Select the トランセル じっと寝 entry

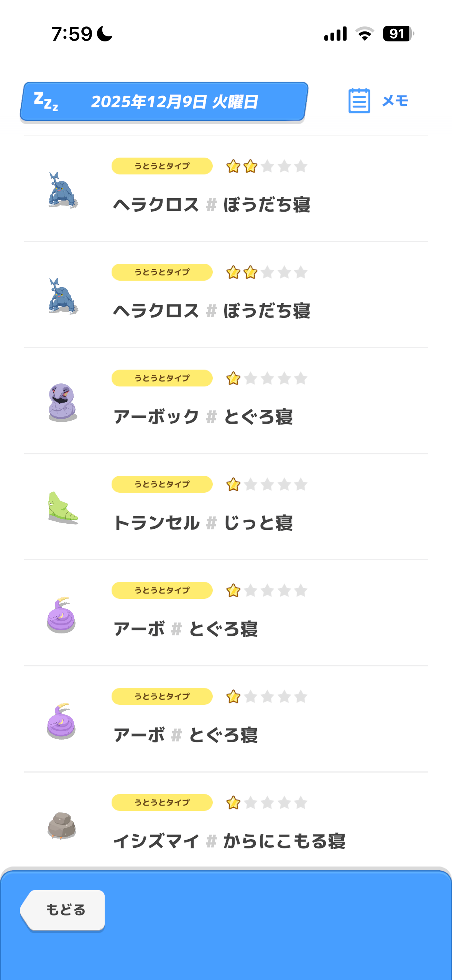(x=203, y=523)
